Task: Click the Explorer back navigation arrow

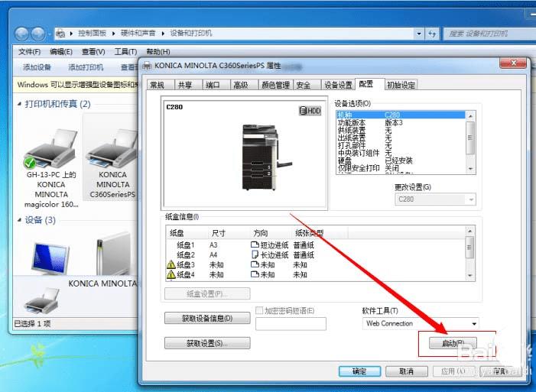Action: 22,34
